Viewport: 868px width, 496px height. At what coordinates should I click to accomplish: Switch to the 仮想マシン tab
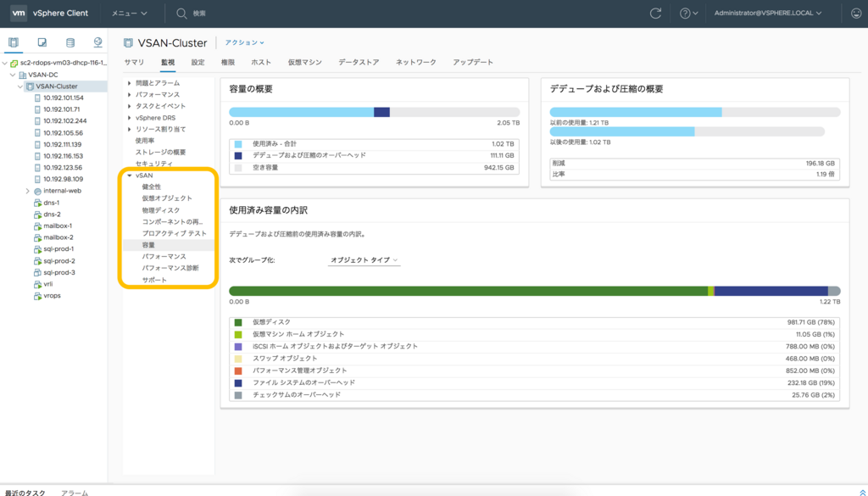point(305,63)
